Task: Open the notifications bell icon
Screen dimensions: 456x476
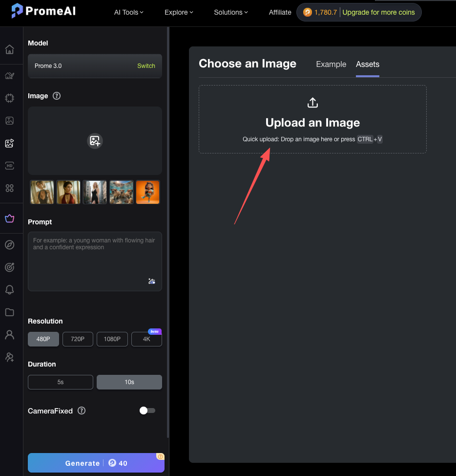Action: point(9,290)
